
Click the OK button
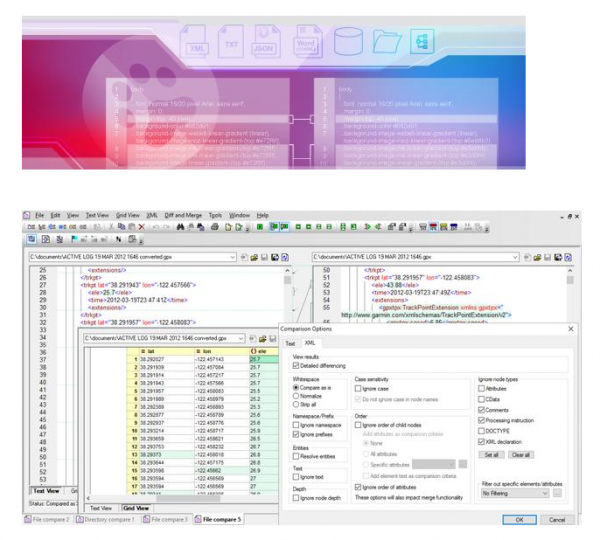[x=518, y=520]
